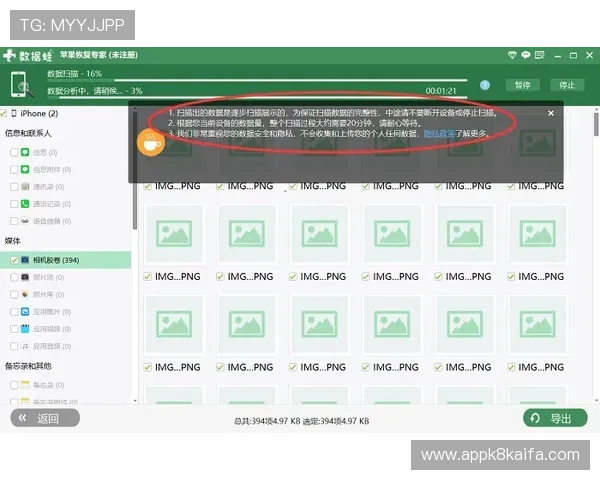Open the feedback chat bubble icon
Screen dimensions: 600x480
(x=526, y=55)
